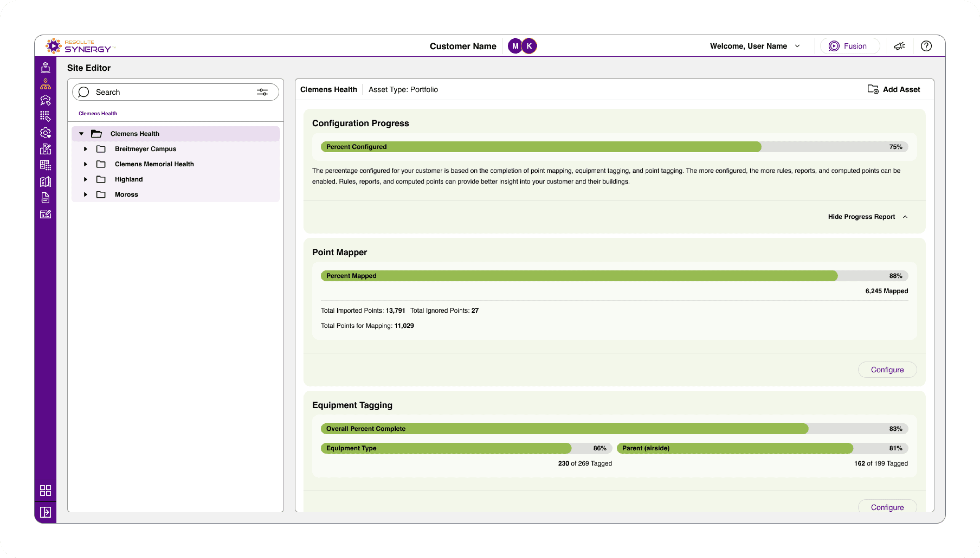Open the point tagging grid sidebar icon
The image size is (980, 558).
click(x=45, y=116)
